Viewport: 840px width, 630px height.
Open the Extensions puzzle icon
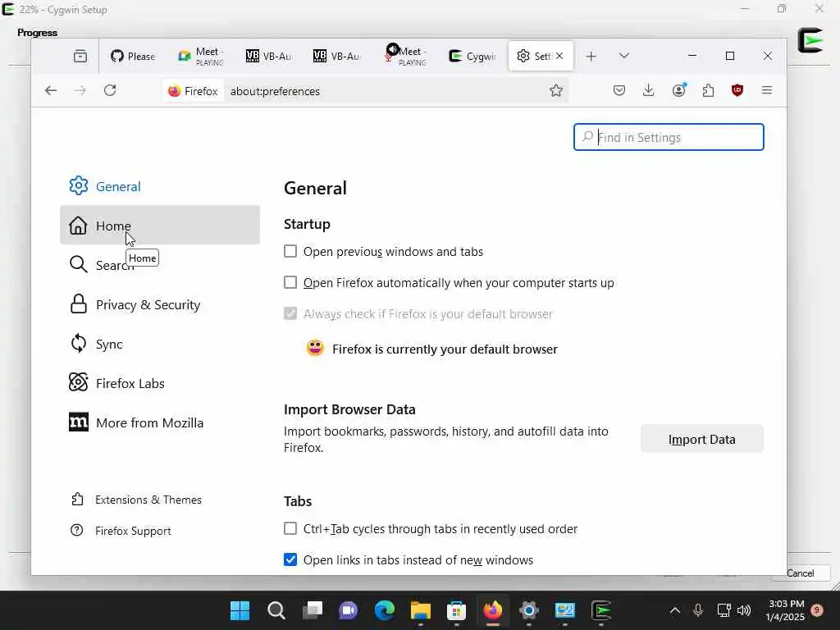(x=708, y=90)
